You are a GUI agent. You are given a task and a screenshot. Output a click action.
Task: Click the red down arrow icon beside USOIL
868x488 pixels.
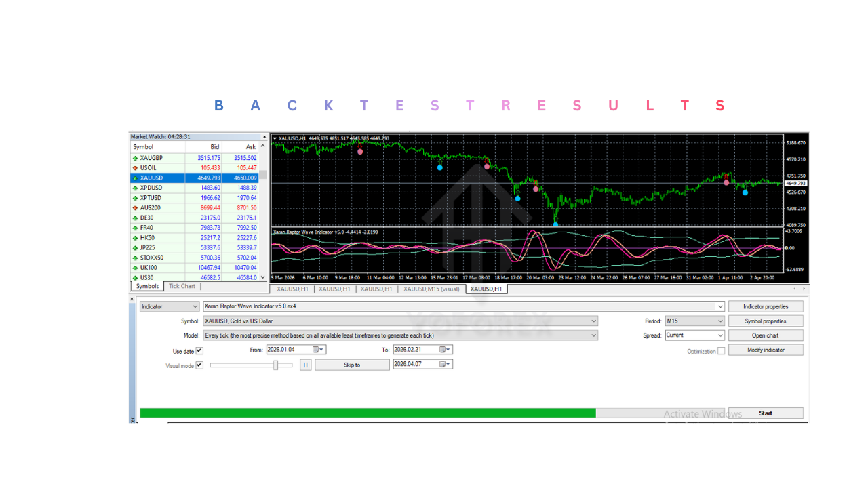[136, 167]
